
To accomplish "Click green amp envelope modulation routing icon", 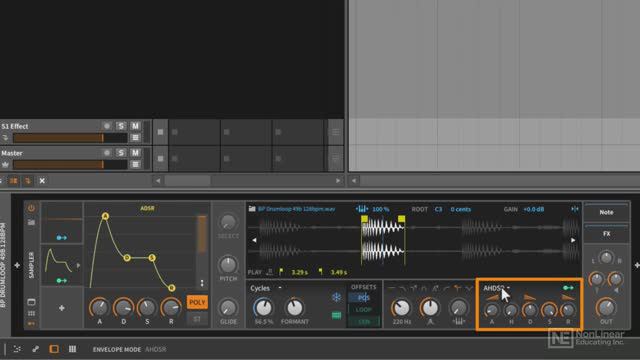I will click(568, 288).
